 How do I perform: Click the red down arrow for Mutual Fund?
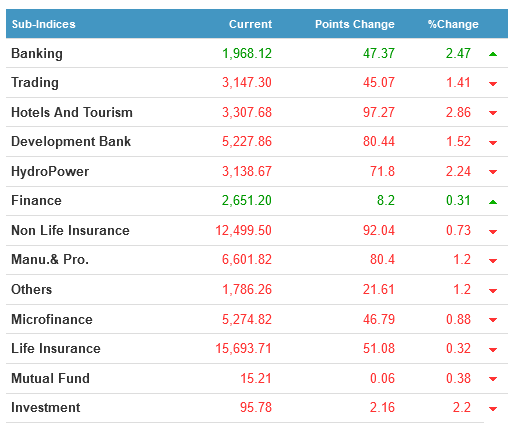pos(493,379)
